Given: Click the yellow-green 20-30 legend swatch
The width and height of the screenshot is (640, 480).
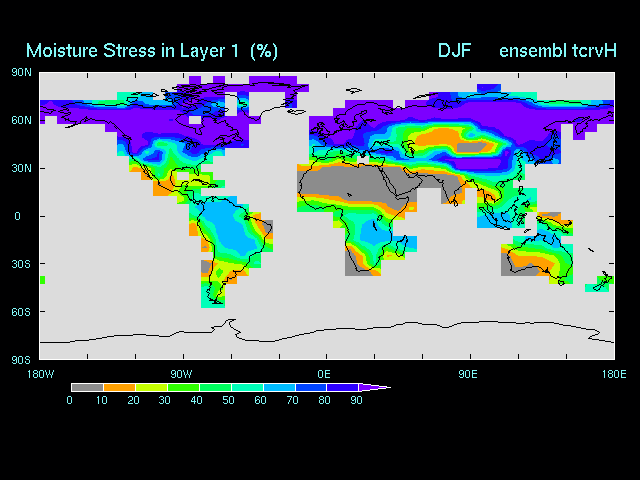Looking at the screenshot, I should tap(151, 387).
